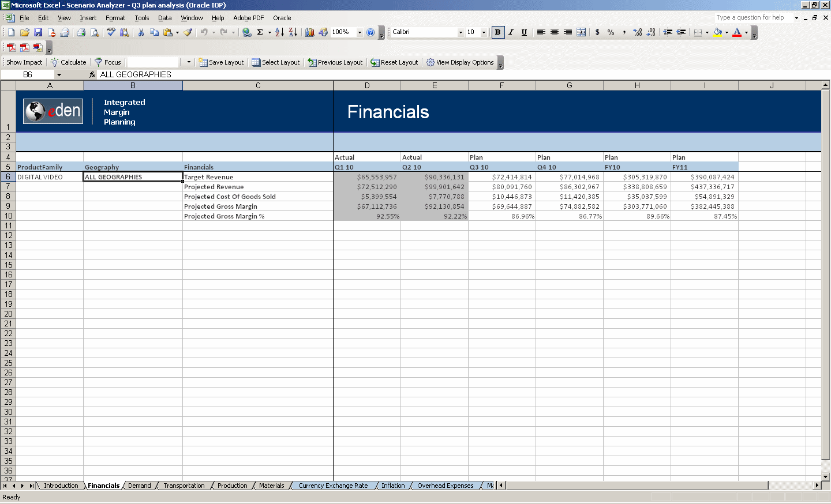831x504 pixels.
Task: Click the Save Layout icon
Action: tap(221, 62)
